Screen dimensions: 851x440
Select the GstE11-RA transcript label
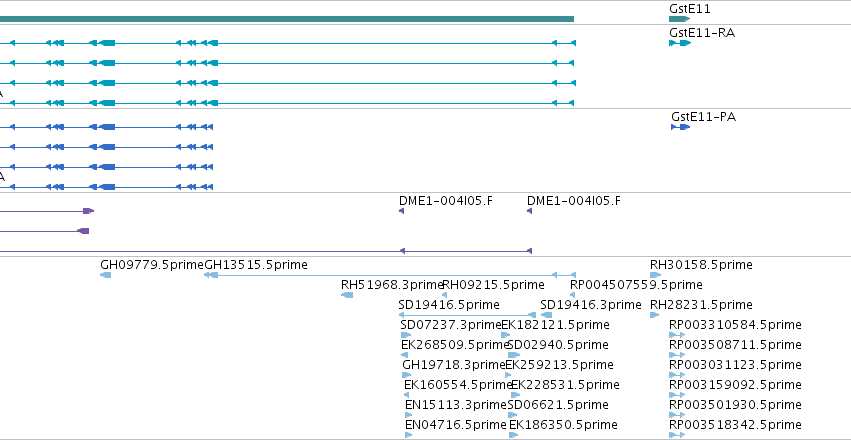coord(702,33)
